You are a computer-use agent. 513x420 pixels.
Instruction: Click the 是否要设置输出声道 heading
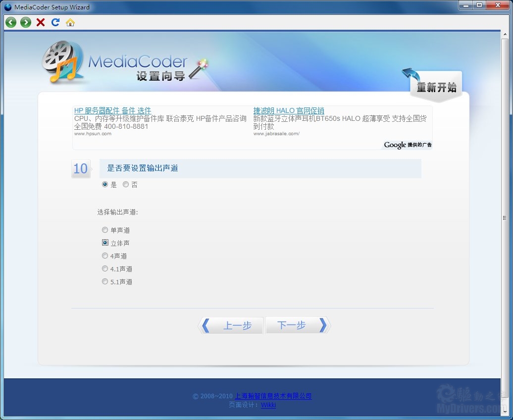pos(143,168)
